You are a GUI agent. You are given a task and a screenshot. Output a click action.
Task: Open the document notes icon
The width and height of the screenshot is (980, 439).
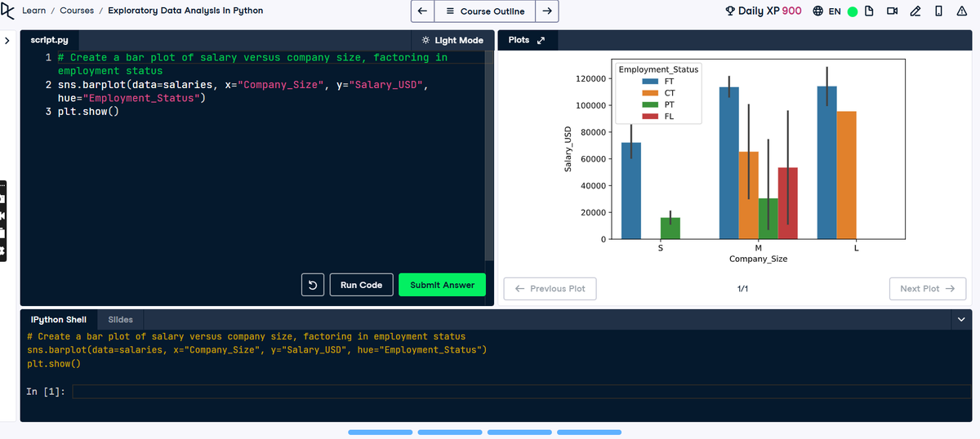tap(870, 11)
